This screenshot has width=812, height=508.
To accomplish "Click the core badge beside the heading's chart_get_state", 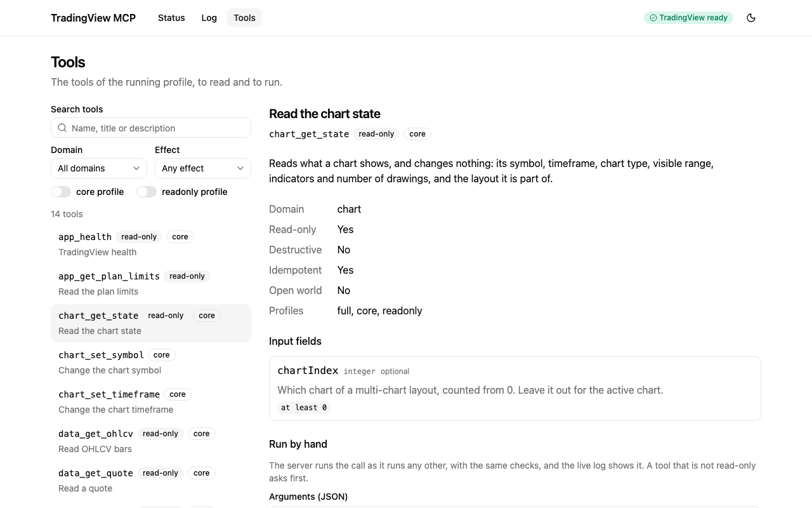I will [x=417, y=134].
